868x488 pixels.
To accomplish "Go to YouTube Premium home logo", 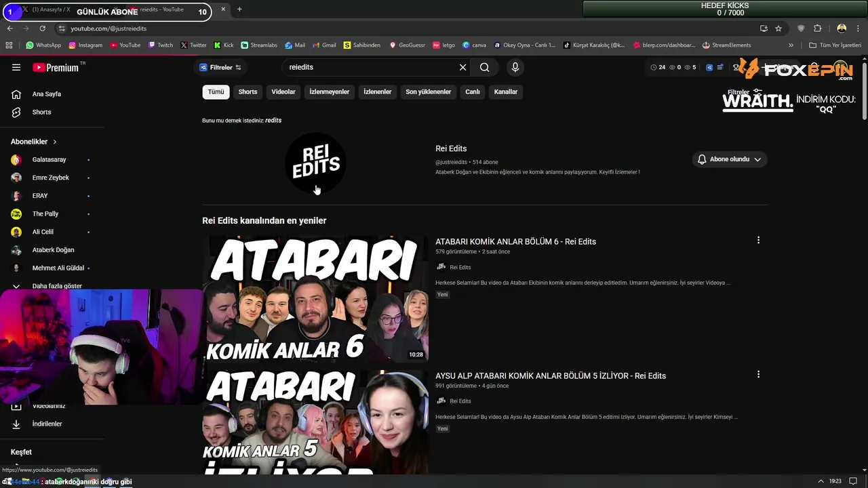I will click(x=56, y=67).
